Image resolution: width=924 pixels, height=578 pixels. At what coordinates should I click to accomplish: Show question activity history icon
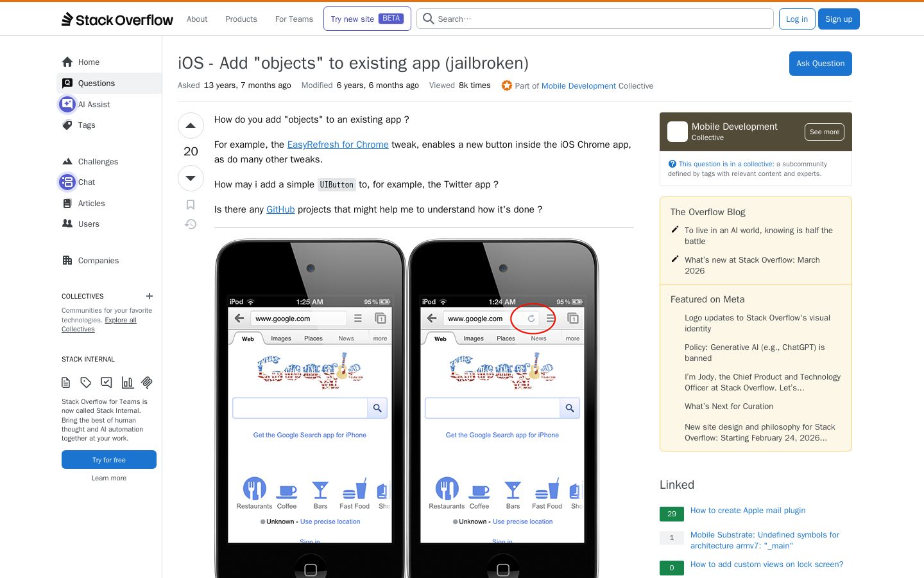pyautogui.click(x=191, y=224)
